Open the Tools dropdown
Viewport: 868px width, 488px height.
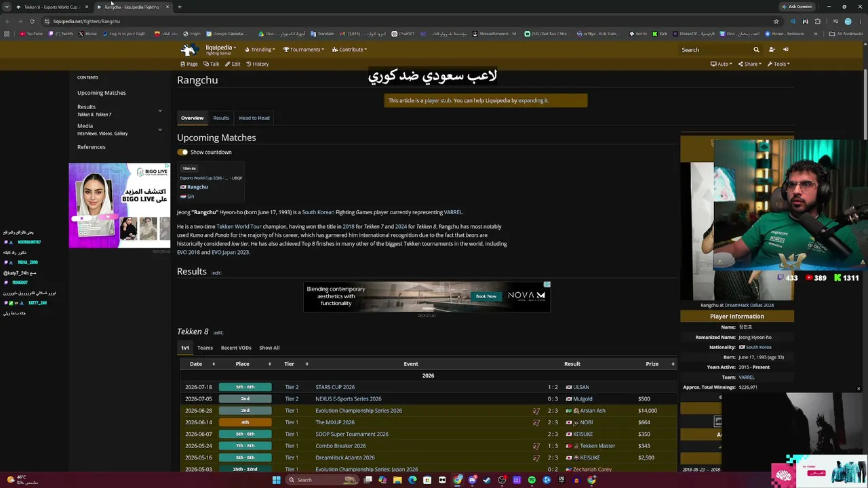pyautogui.click(x=778, y=64)
